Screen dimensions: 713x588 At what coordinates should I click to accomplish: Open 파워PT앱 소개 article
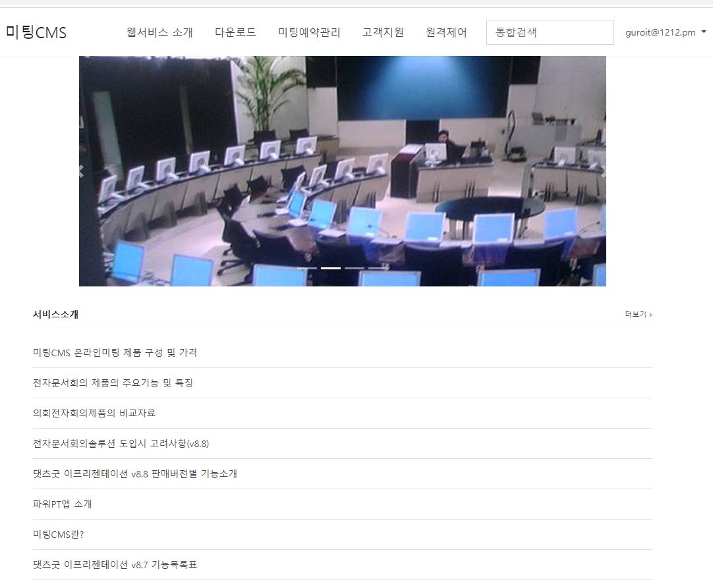click(x=63, y=504)
